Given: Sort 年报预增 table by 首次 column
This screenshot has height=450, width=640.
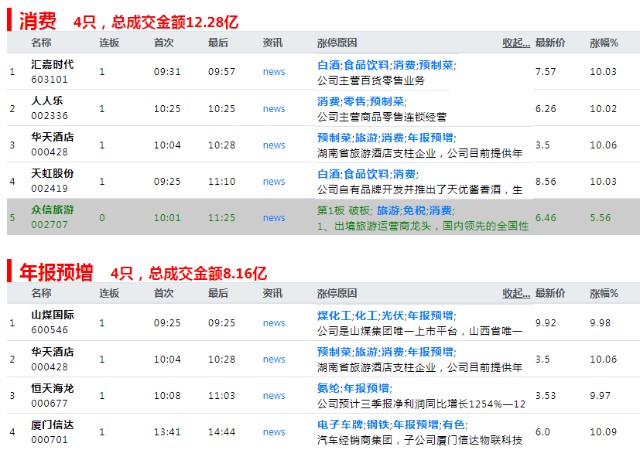Looking at the screenshot, I should tap(164, 293).
